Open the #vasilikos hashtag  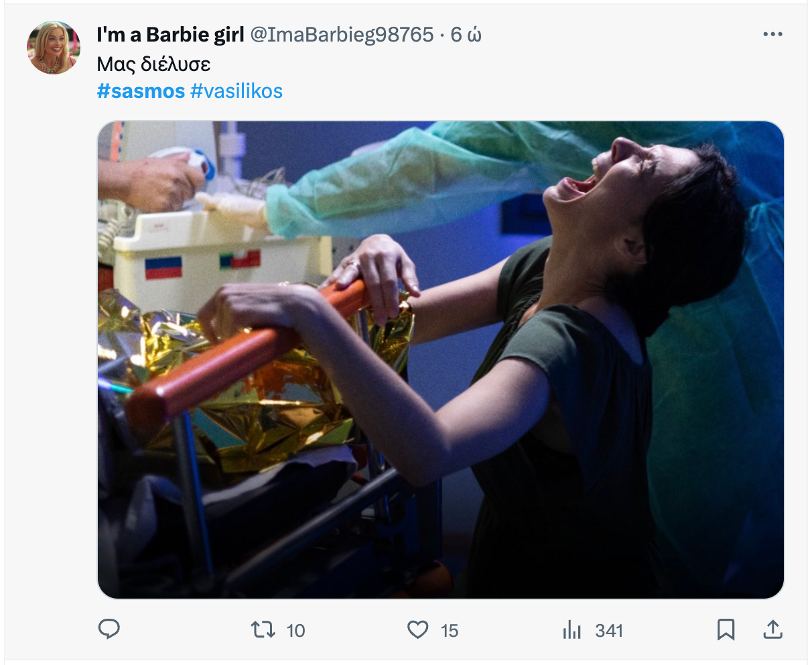point(236,90)
